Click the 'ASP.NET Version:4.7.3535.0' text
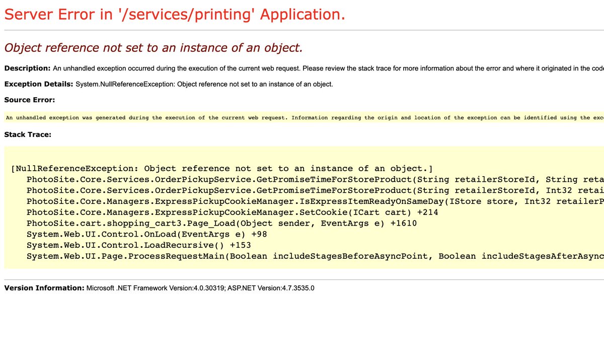The image size is (604, 364). pyautogui.click(x=271, y=288)
